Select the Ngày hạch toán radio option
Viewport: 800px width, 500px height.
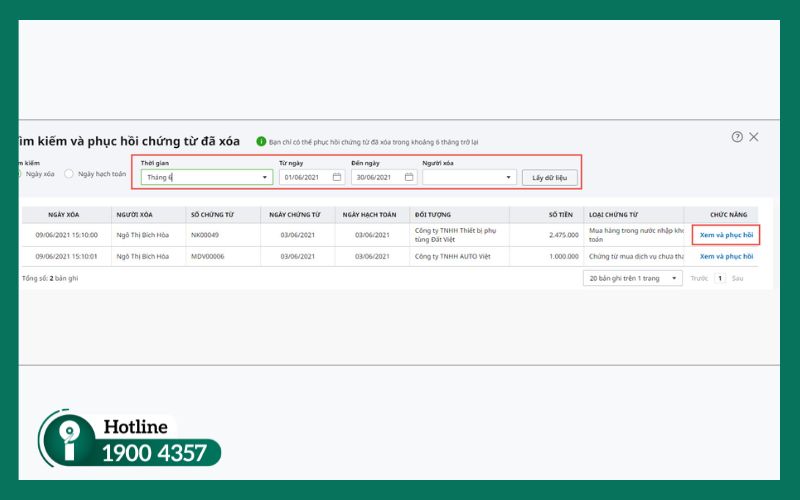pyautogui.click(x=69, y=174)
